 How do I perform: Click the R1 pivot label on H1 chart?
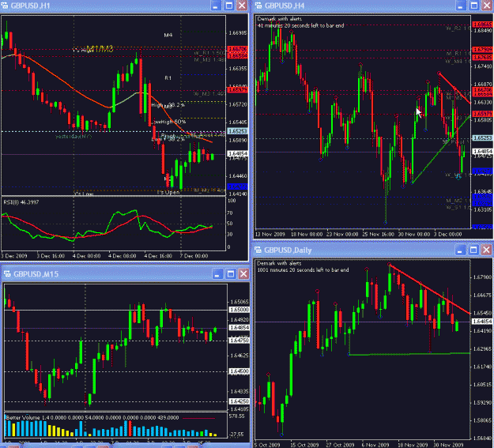[x=168, y=77]
